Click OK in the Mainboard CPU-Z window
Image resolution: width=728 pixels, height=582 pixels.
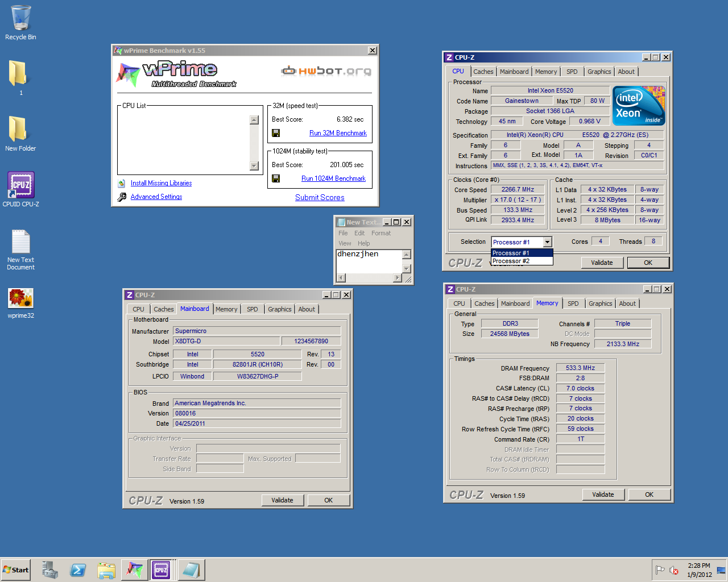[329, 500]
